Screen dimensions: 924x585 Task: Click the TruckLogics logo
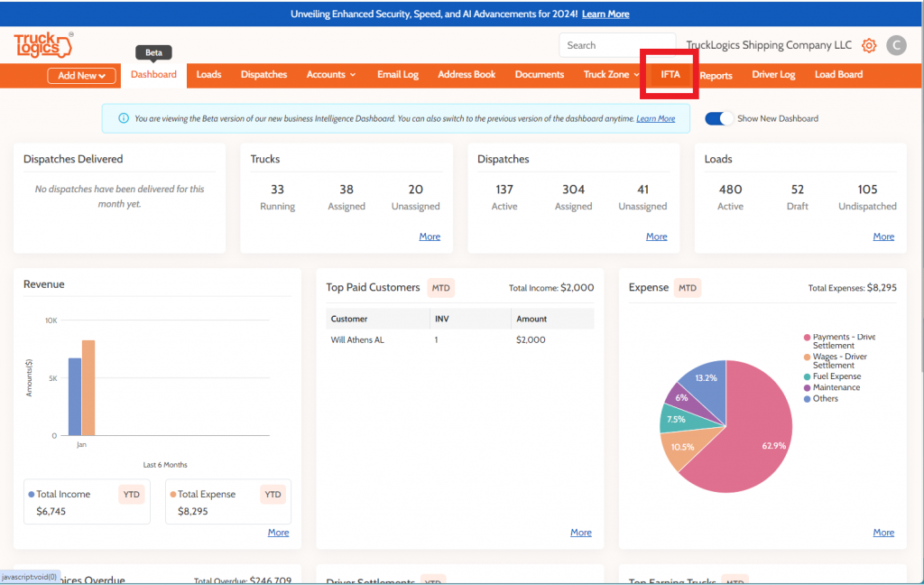43,45
